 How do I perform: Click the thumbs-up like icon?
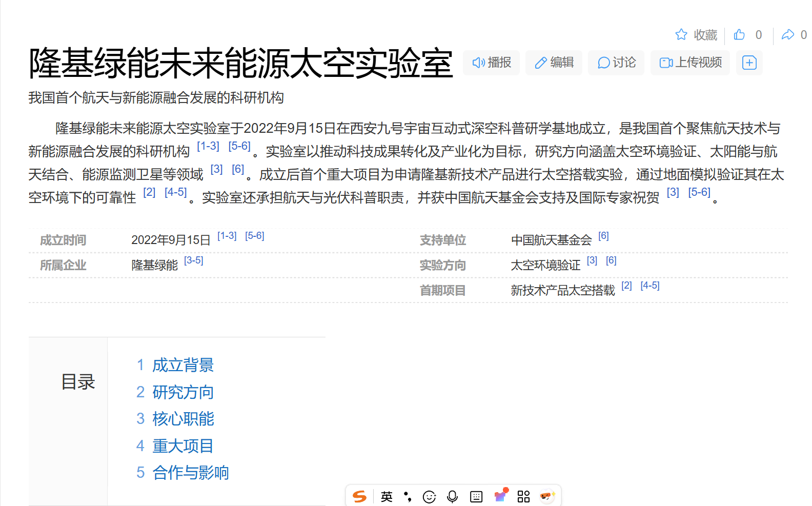(739, 34)
